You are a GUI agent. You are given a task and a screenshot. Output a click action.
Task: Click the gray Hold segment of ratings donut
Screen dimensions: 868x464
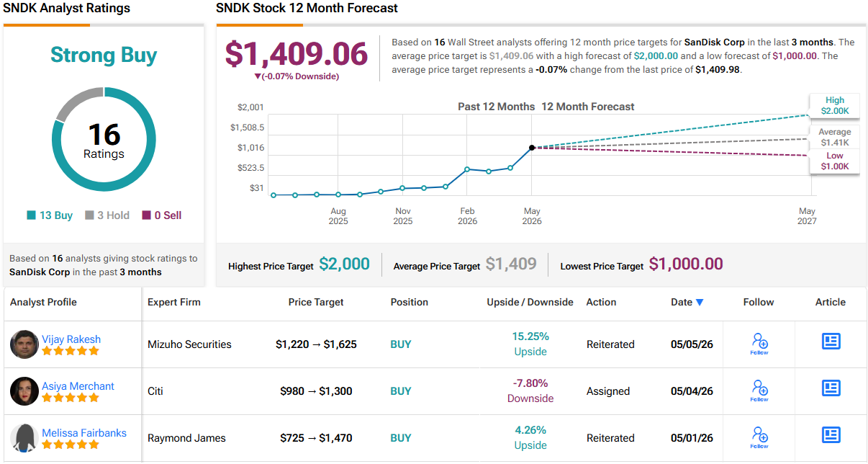(74, 102)
